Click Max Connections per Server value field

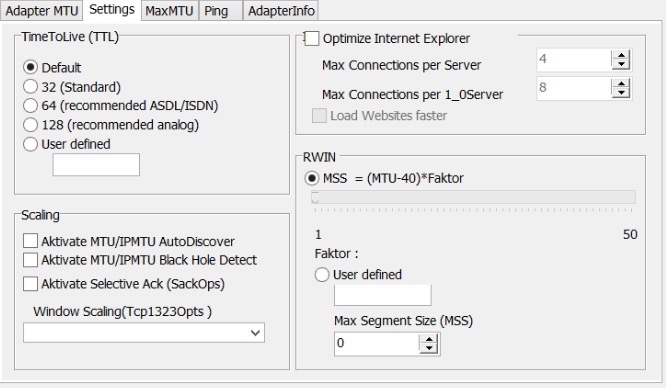(574, 59)
